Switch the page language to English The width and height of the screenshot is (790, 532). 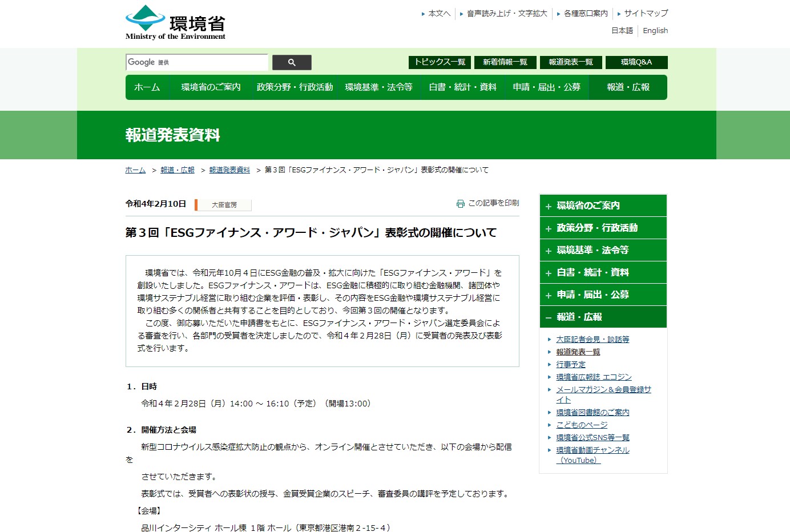click(x=655, y=30)
